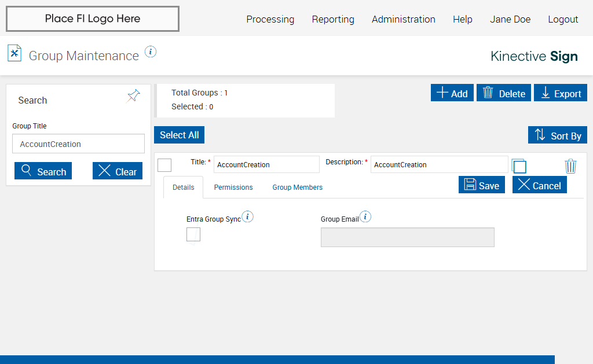Enable the Entra Group Sync checkbox
This screenshot has width=593, height=364.
pyautogui.click(x=193, y=234)
